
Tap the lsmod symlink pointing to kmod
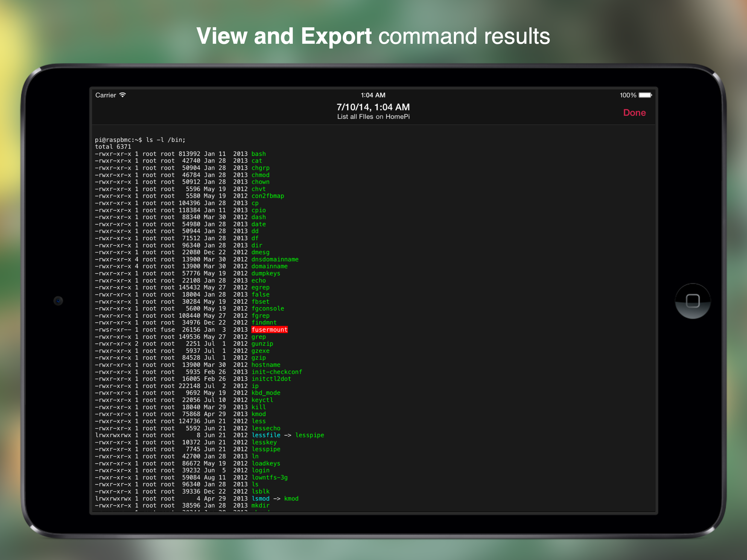[x=261, y=498]
